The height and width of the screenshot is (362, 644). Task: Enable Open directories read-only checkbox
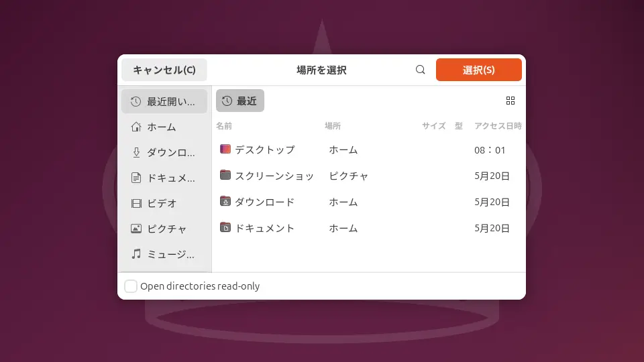point(131,286)
